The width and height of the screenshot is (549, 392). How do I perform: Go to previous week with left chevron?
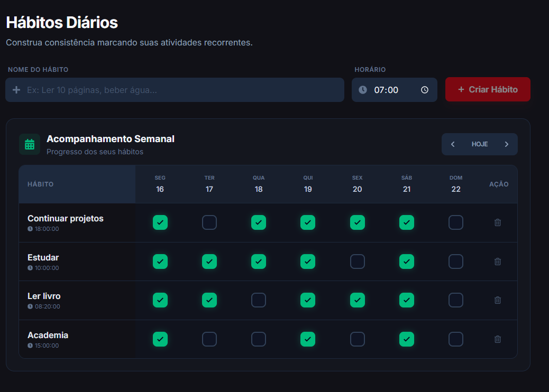pos(453,144)
